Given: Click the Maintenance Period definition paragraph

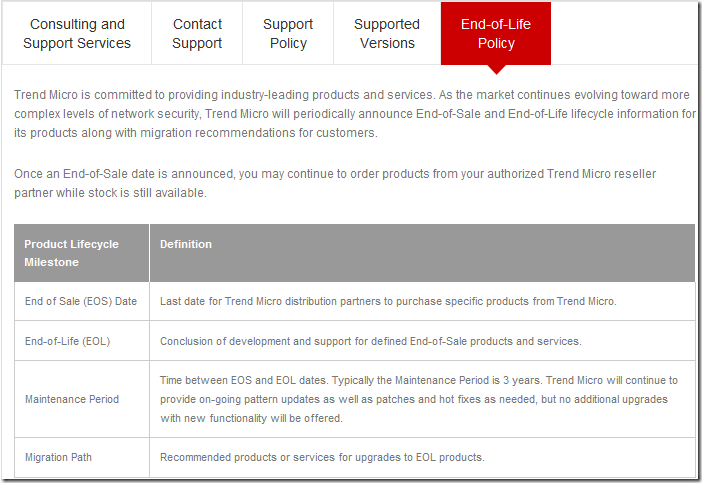Looking at the screenshot, I should pyautogui.click(x=419, y=399).
